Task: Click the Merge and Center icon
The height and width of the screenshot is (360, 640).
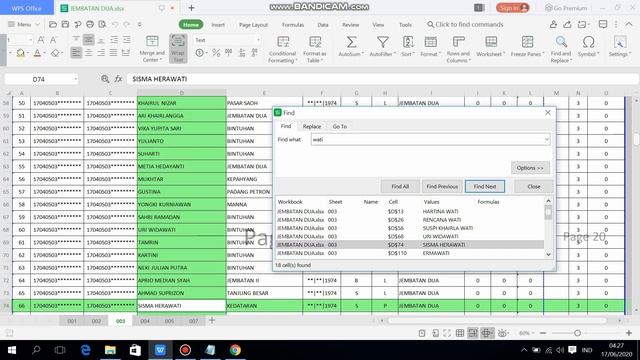Action: 152,41
